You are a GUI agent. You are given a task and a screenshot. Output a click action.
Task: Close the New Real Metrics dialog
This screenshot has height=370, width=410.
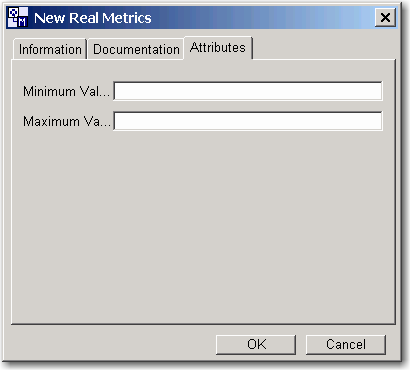pyautogui.click(x=385, y=17)
